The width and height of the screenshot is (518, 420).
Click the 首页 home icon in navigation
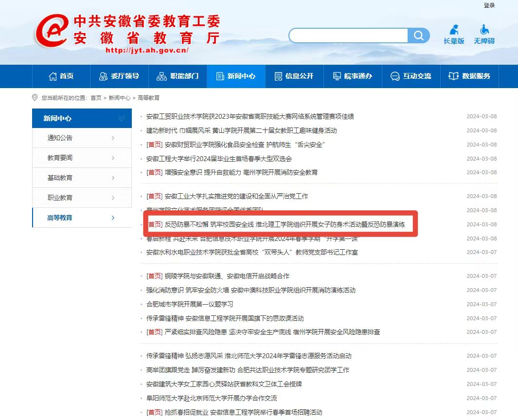click(53, 76)
